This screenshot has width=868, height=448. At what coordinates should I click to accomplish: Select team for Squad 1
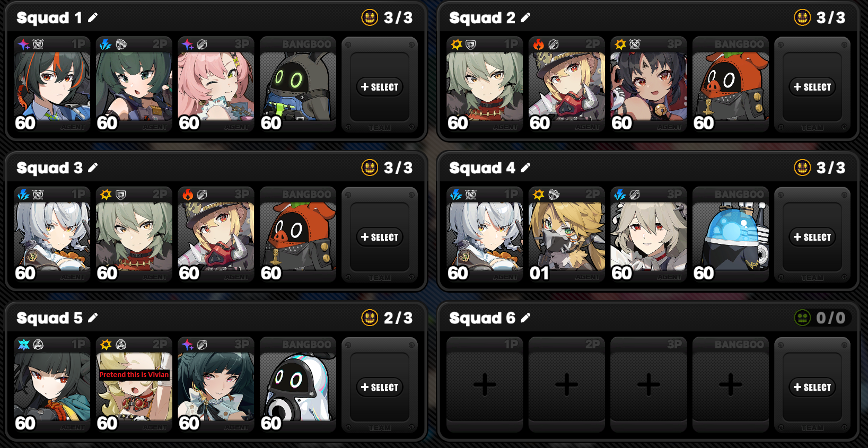[380, 87]
